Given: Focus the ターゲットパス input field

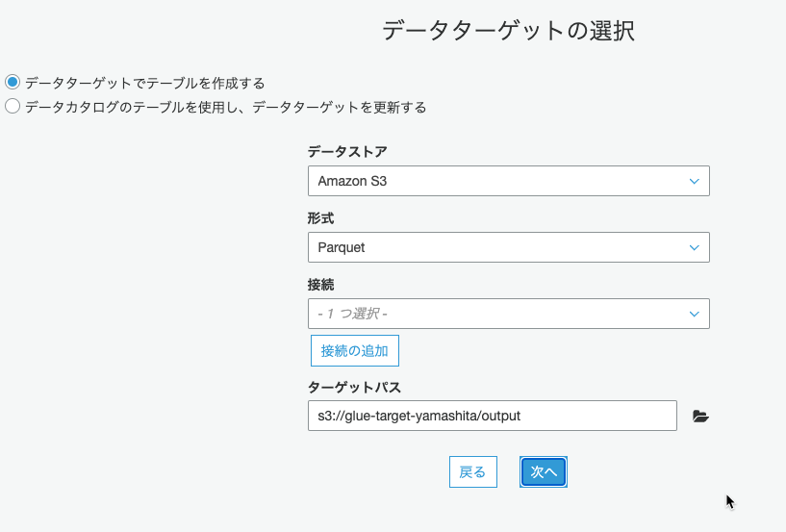Looking at the screenshot, I should (493, 416).
